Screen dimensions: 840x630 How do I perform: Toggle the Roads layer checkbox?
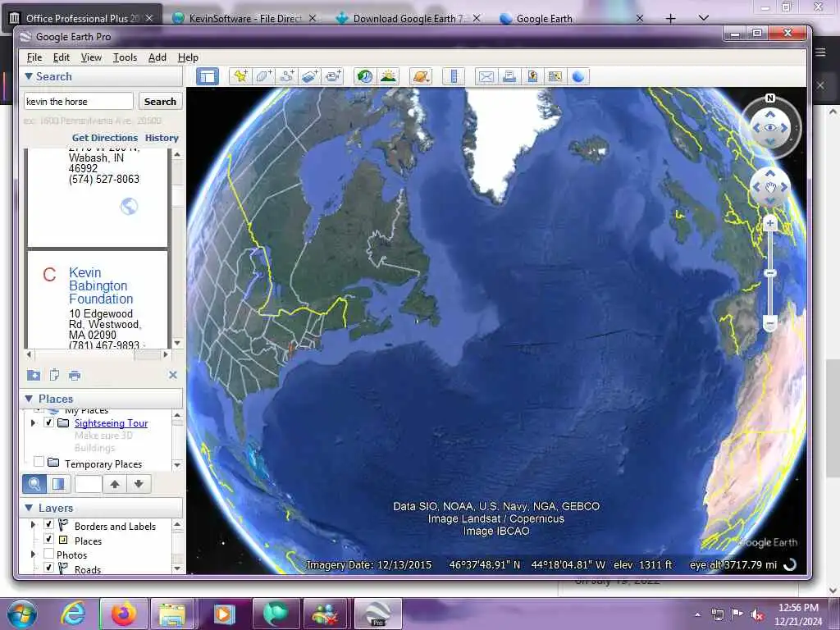(48, 568)
